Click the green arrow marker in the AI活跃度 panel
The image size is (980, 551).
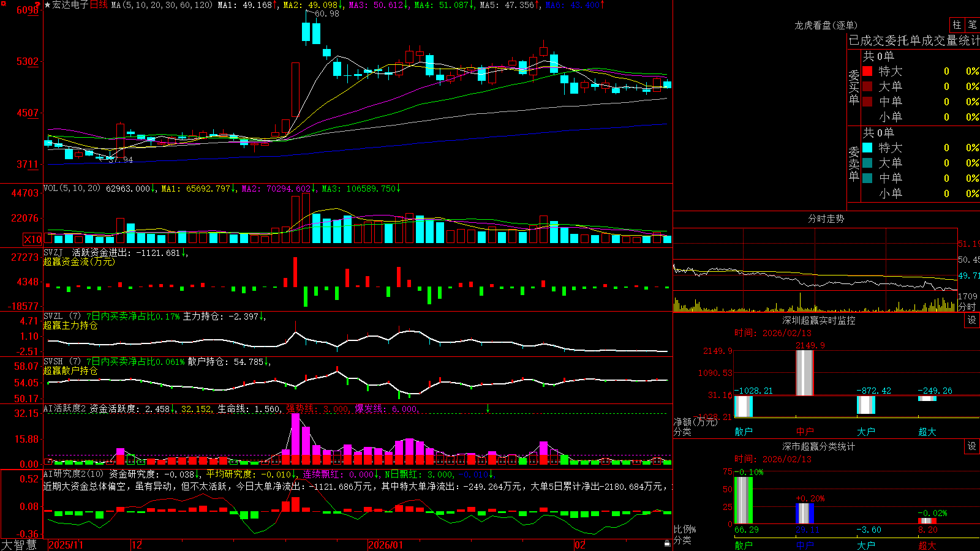[488, 408]
